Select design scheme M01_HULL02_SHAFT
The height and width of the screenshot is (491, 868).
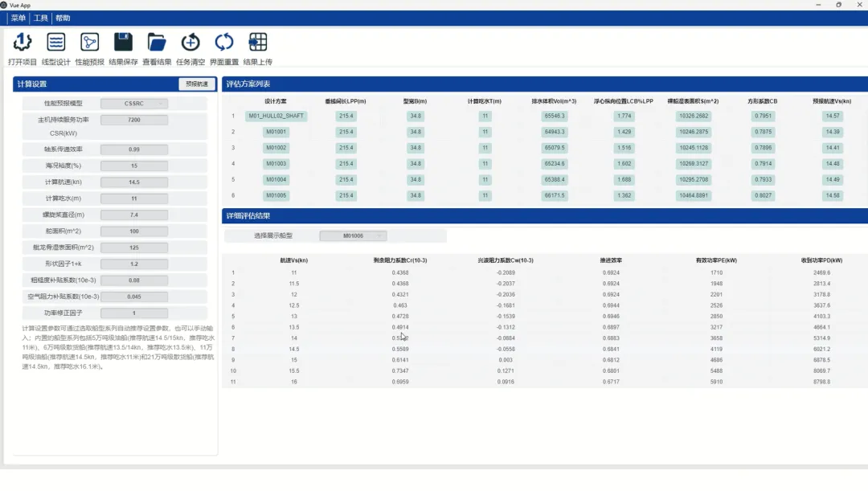click(x=276, y=117)
